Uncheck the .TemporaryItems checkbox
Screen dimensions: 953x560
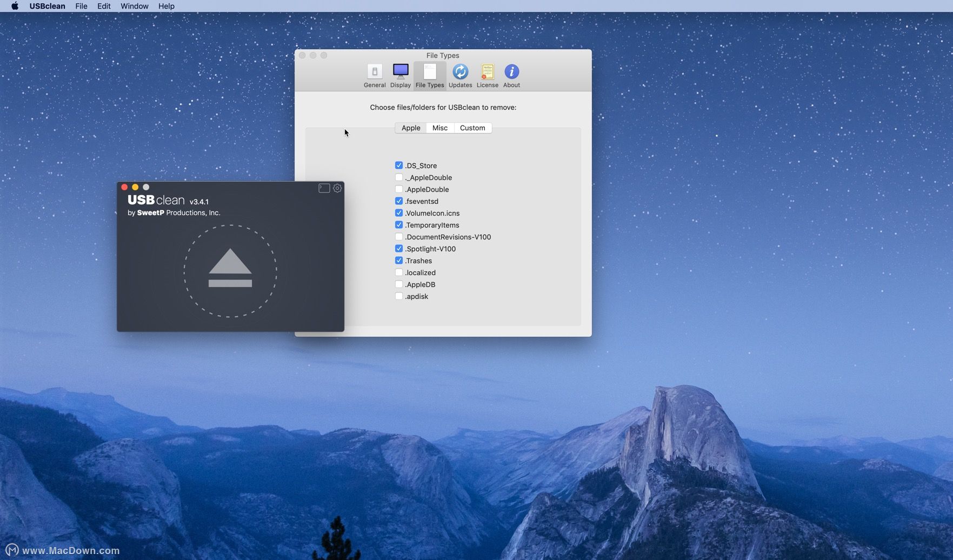(399, 225)
